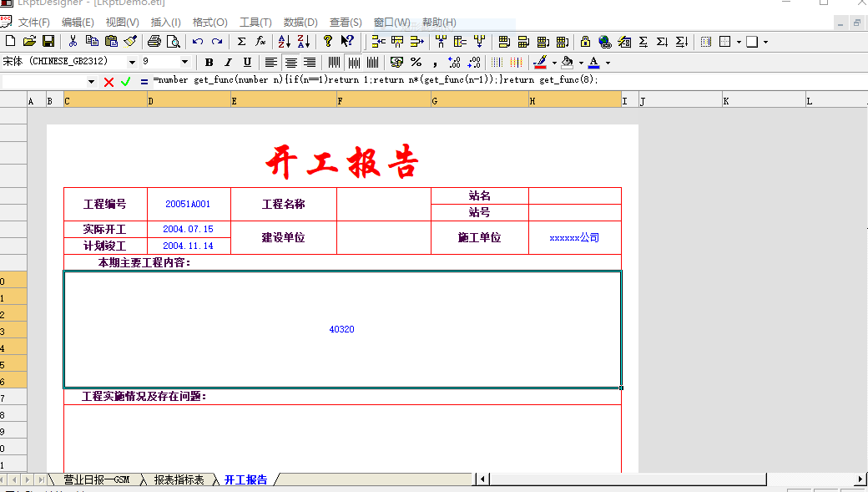Open the outer frame border dropdown arrow
868x492 pixels.
pyautogui.click(x=765, y=42)
